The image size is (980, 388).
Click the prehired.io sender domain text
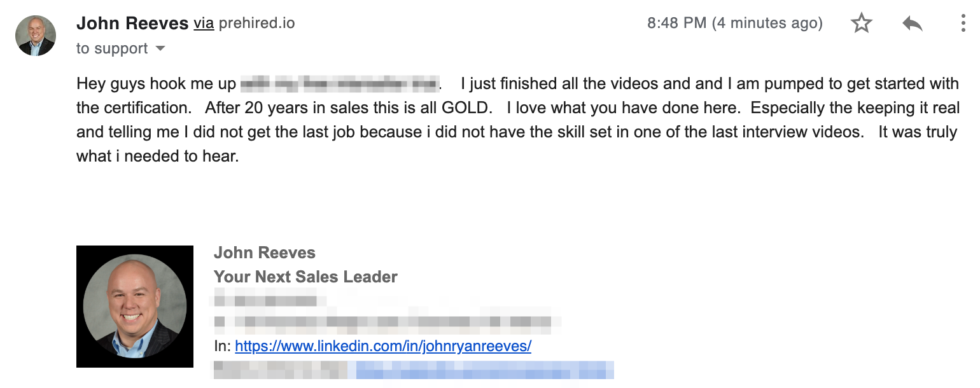pos(256,24)
